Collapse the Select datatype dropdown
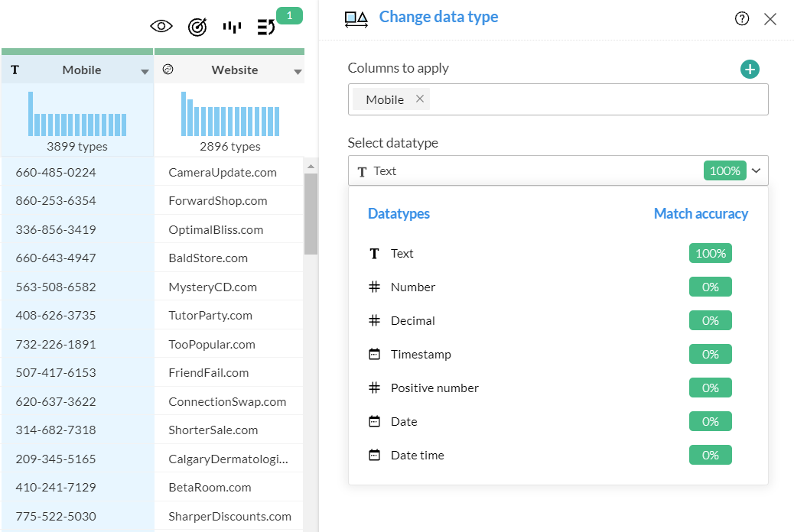 (x=757, y=171)
